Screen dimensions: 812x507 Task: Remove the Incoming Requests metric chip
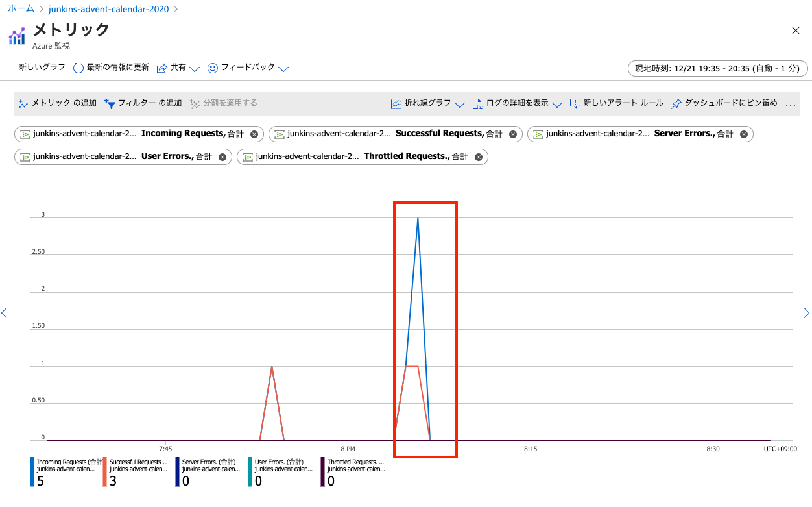click(x=254, y=134)
